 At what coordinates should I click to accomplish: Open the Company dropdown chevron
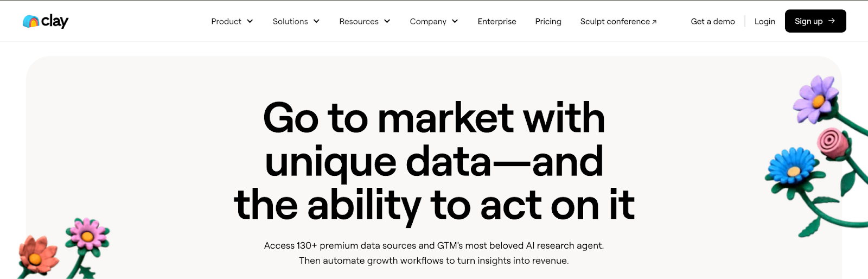455,21
